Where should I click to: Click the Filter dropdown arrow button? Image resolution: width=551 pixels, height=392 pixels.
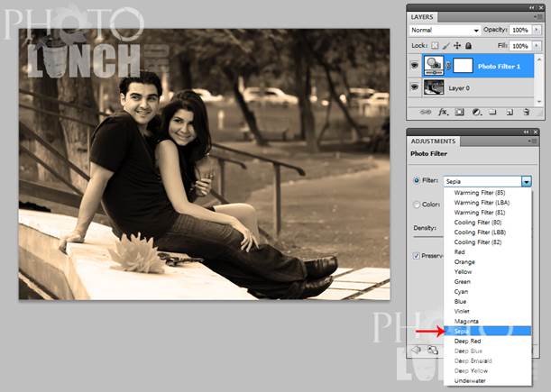pos(526,182)
